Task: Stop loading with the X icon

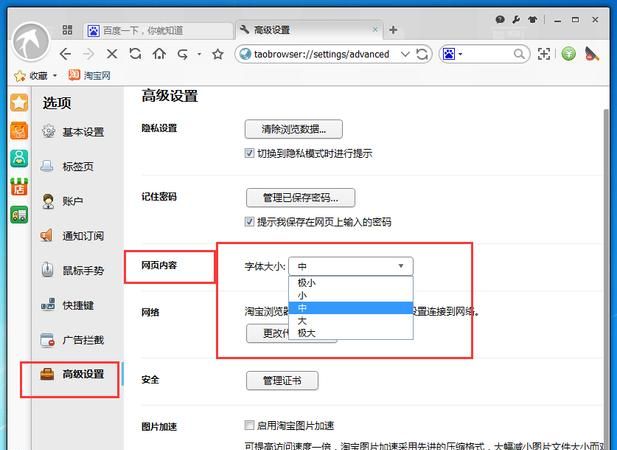Action: coord(112,54)
